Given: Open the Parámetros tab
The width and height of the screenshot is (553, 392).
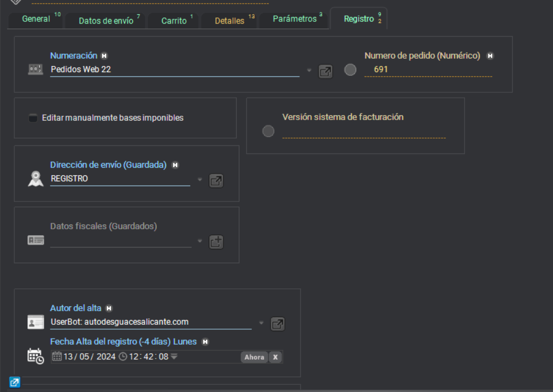Looking at the screenshot, I should point(293,18).
